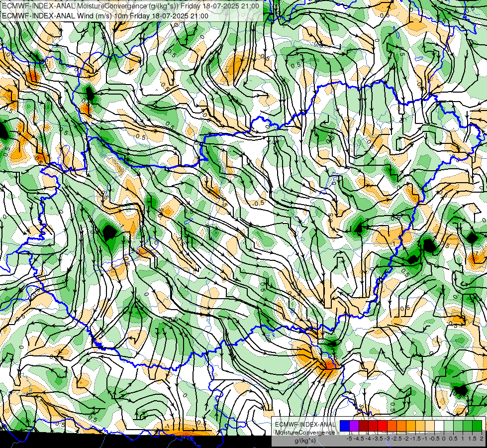Choose the pale peach swatch between -1 and -0.5
Viewport: 487px width, 448px height.
pyautogui.click(x=430, y=426)
